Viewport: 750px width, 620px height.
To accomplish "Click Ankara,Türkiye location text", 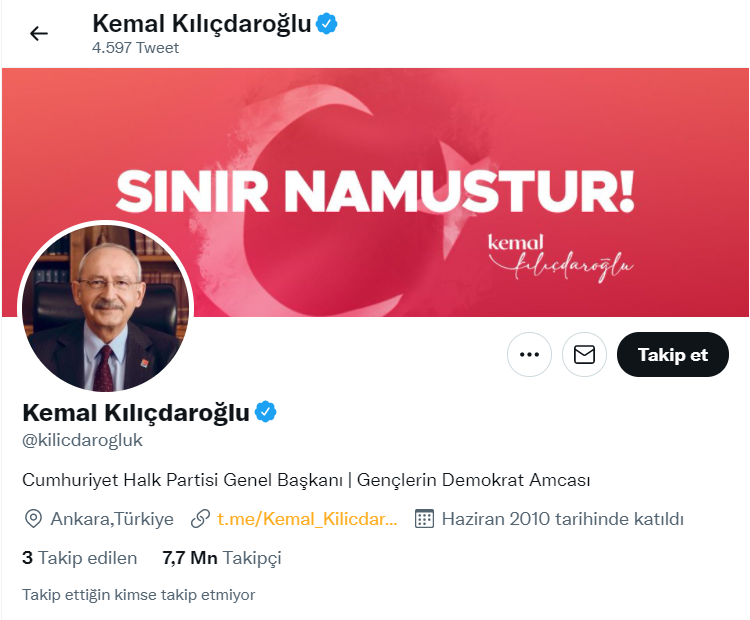I will pos(112,519).
